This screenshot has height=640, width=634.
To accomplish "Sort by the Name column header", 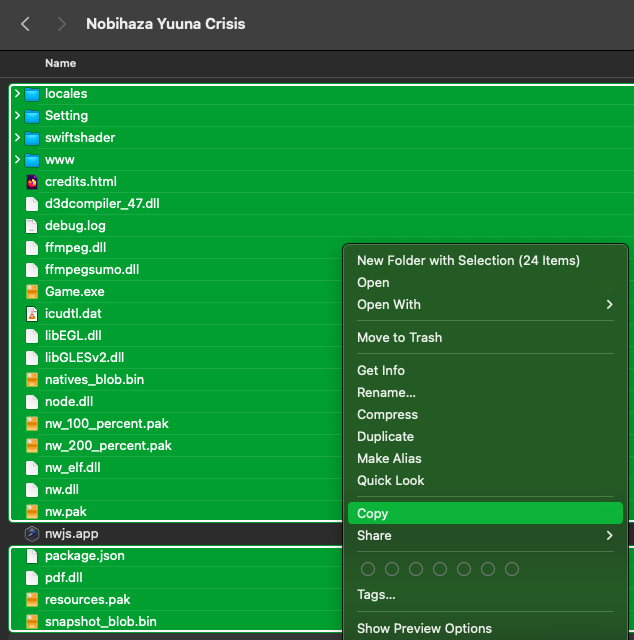I will 61,63.
